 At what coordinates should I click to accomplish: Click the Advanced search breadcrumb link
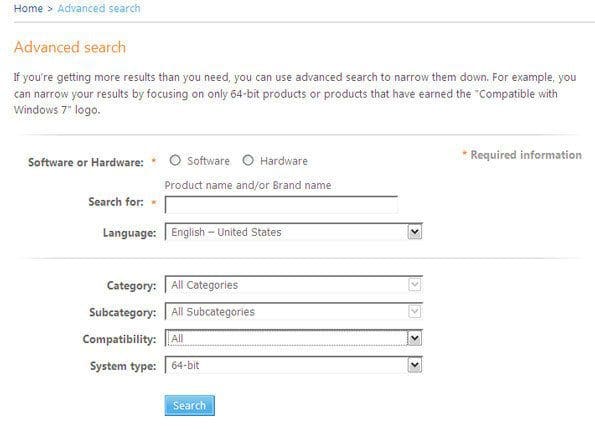pyautogui.click(x=99, y=8)
